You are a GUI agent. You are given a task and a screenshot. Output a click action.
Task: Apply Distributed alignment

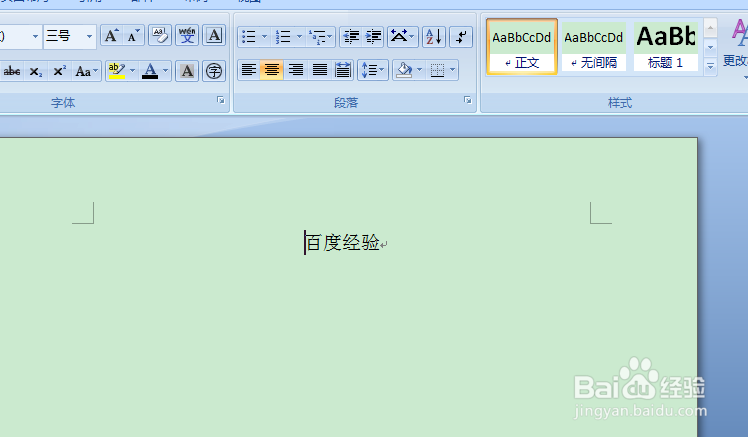click(x=343, y=71)
